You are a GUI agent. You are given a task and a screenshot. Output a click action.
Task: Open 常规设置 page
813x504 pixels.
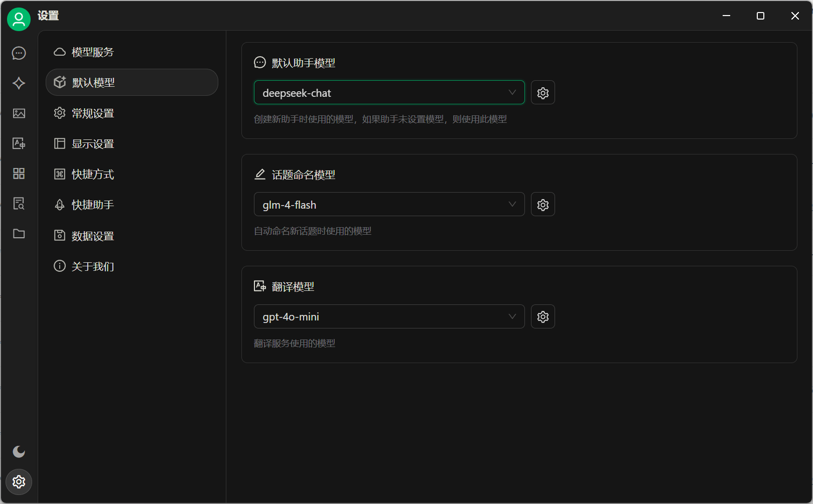132,113
